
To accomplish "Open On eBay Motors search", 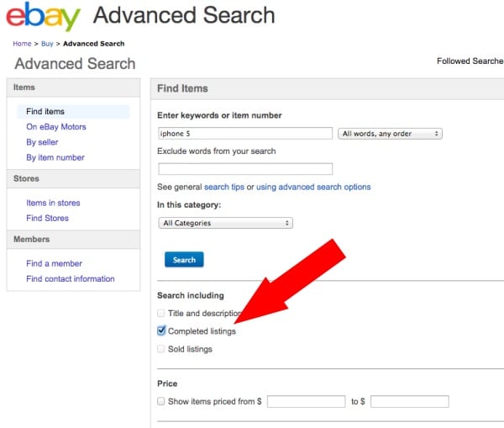I will pos(56,127).
